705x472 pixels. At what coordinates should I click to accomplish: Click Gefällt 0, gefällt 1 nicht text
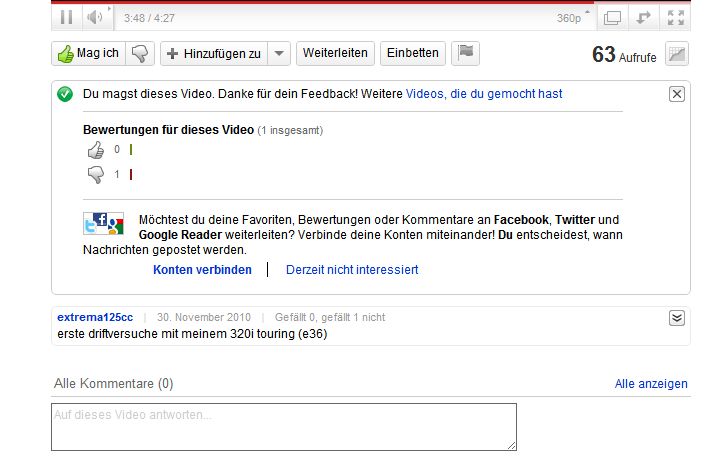point(330,317)
